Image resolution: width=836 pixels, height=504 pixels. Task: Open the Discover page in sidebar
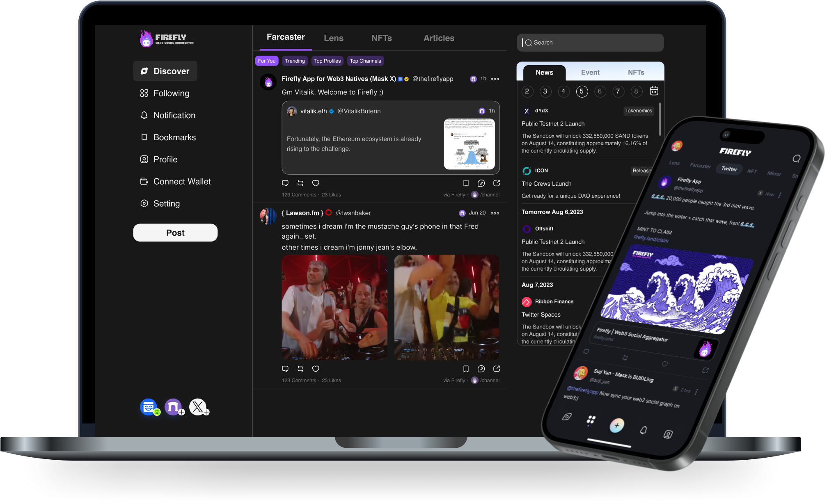click(165, 71)
